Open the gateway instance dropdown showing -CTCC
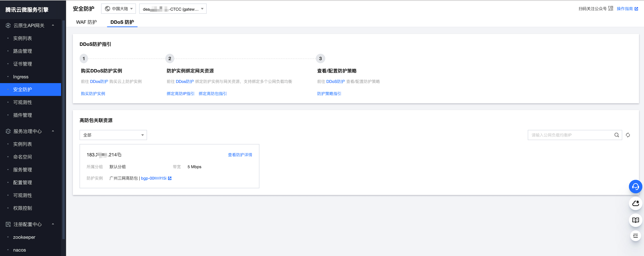 coord(173,9)
